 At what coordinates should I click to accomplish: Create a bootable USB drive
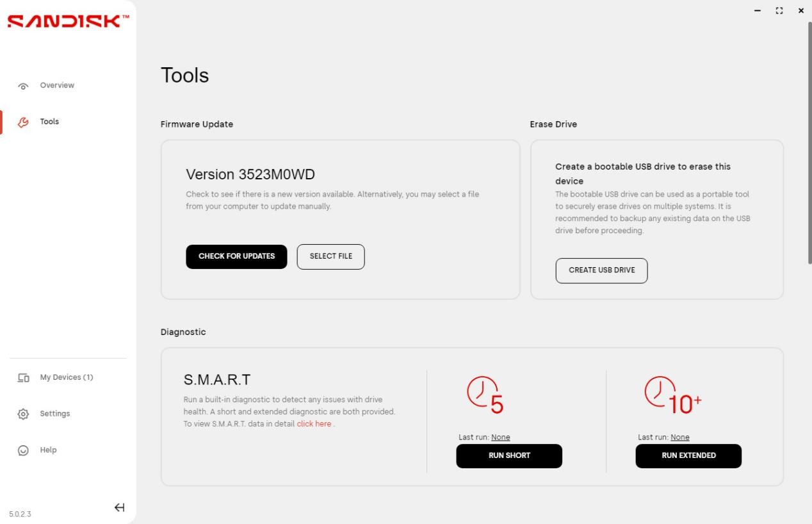click(601, 270)
